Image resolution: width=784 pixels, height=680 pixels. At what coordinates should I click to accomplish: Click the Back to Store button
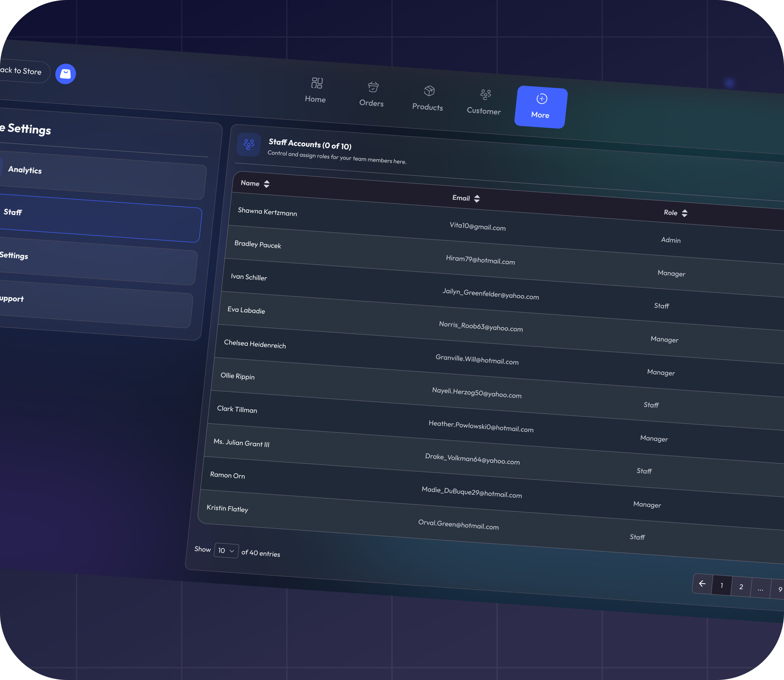click(x=21, y=72)
